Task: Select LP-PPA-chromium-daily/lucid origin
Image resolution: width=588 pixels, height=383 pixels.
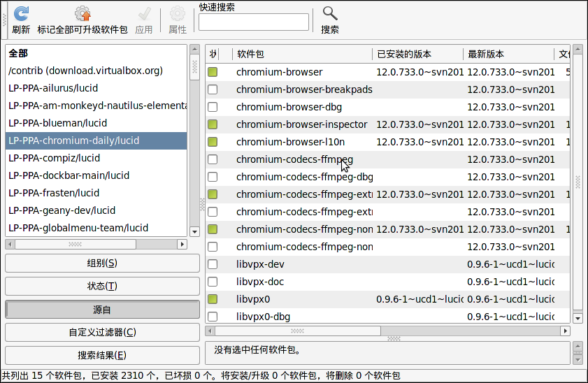Action: (x=96, y=140)
